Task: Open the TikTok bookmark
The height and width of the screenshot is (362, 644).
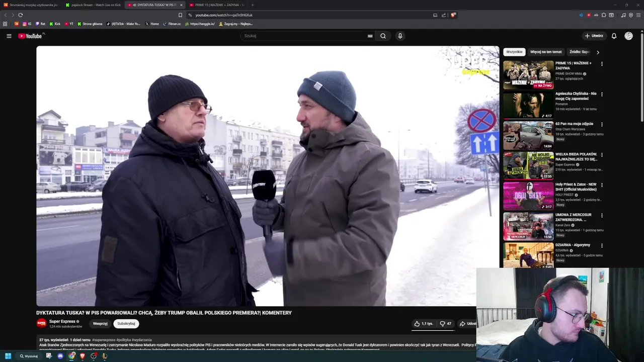Action: coord(124,24)
